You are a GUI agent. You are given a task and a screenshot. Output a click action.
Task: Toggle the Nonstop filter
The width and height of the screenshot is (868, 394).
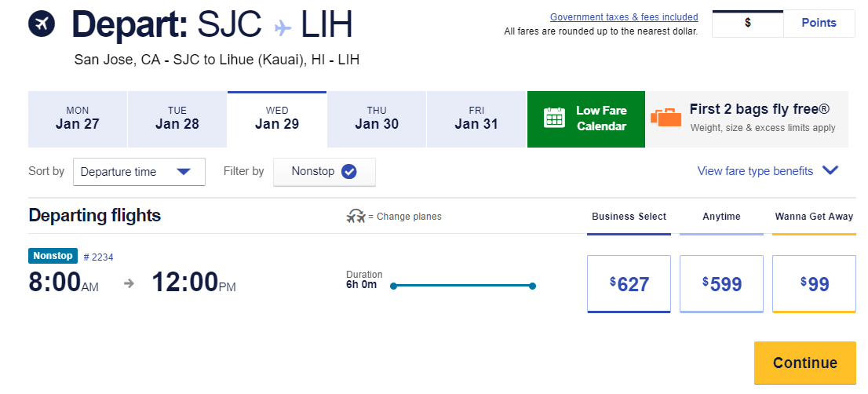[x=324, y=172]
